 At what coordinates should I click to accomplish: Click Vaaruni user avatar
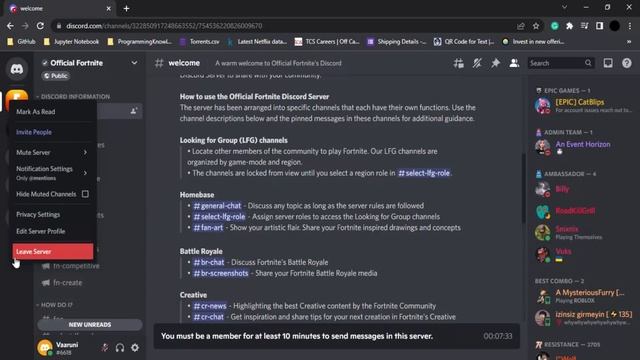45,348
